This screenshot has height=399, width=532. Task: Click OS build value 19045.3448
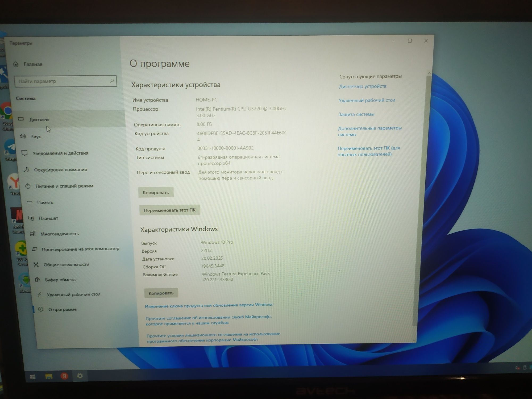pyautogui.click(x=213, y=266)
